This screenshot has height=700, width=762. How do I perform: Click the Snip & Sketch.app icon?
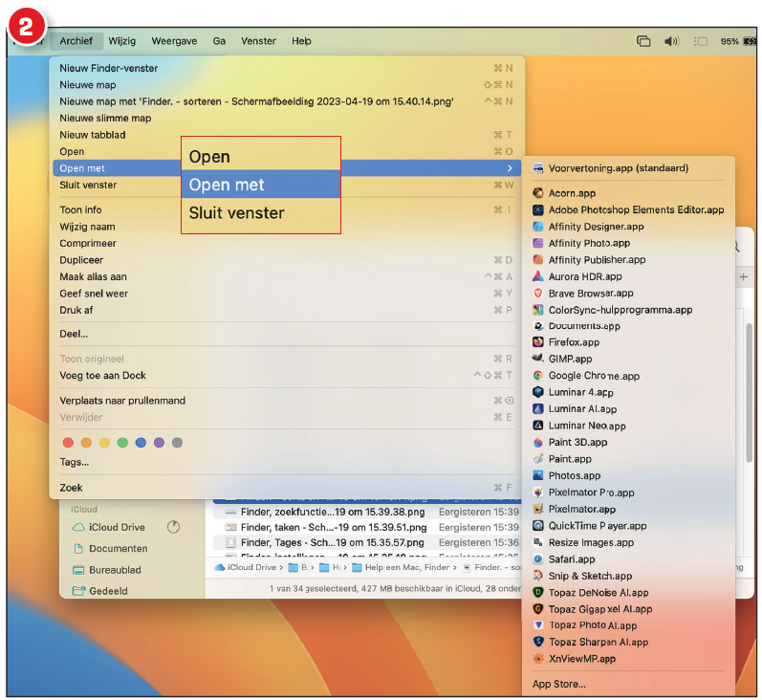537,576
